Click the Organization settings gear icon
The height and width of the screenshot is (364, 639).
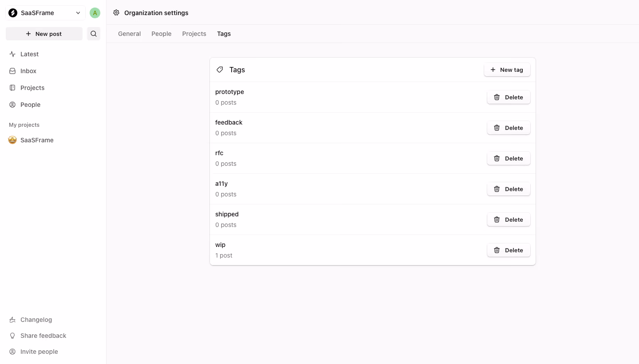(116, 13)
